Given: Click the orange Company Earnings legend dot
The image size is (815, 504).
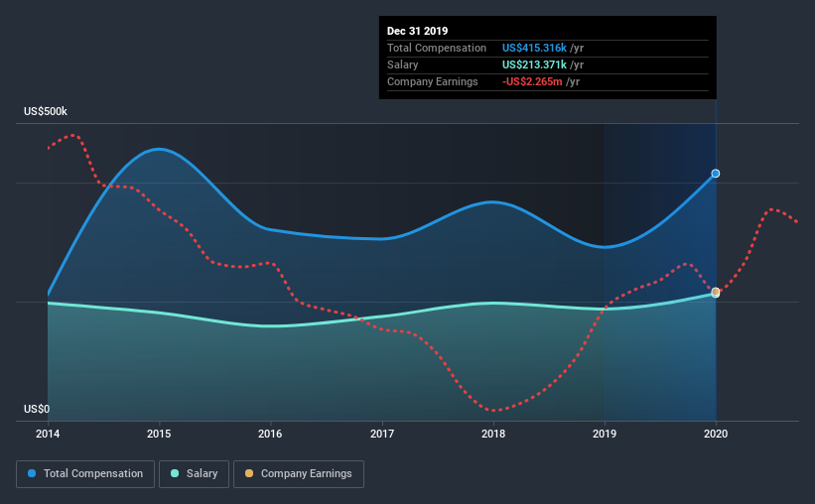Looking at the screenshot, I should pyautogui.click(x=249, y=473).
